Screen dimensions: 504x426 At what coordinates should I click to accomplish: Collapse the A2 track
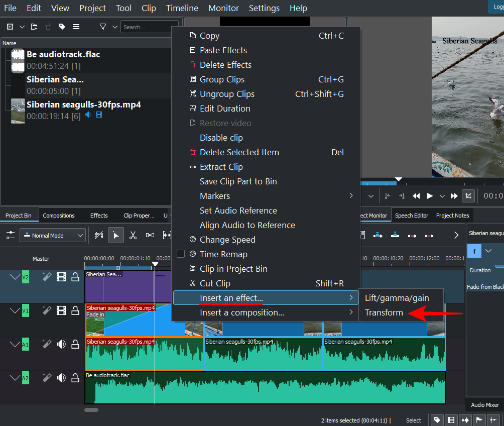[x=15, y=378]
